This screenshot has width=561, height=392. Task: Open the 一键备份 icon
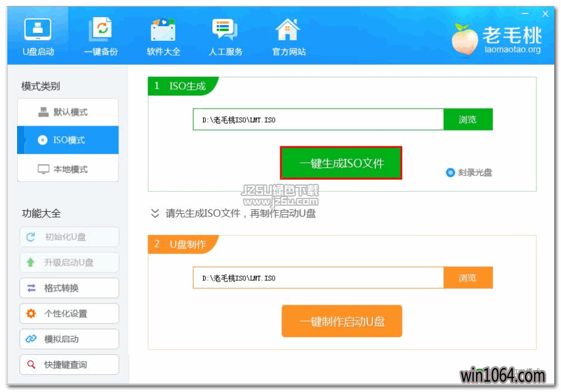point(101,29)
